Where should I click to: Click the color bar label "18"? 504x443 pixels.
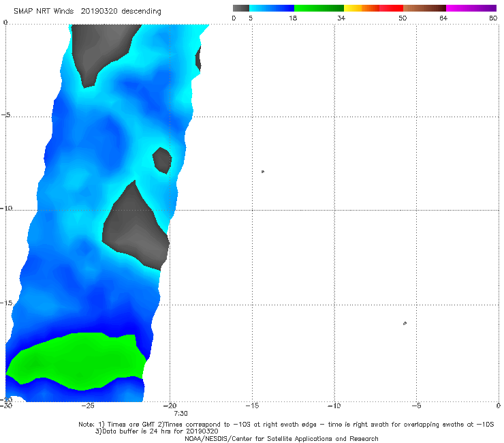click(x=293, y=18)
